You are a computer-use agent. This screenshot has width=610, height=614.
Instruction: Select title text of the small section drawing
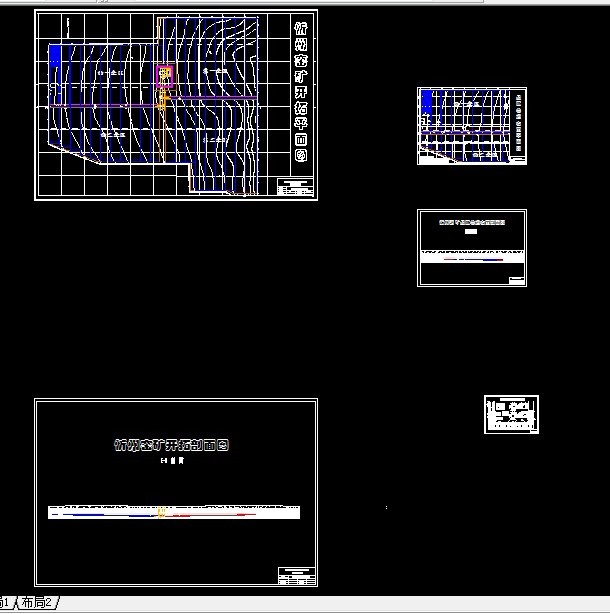472,222
